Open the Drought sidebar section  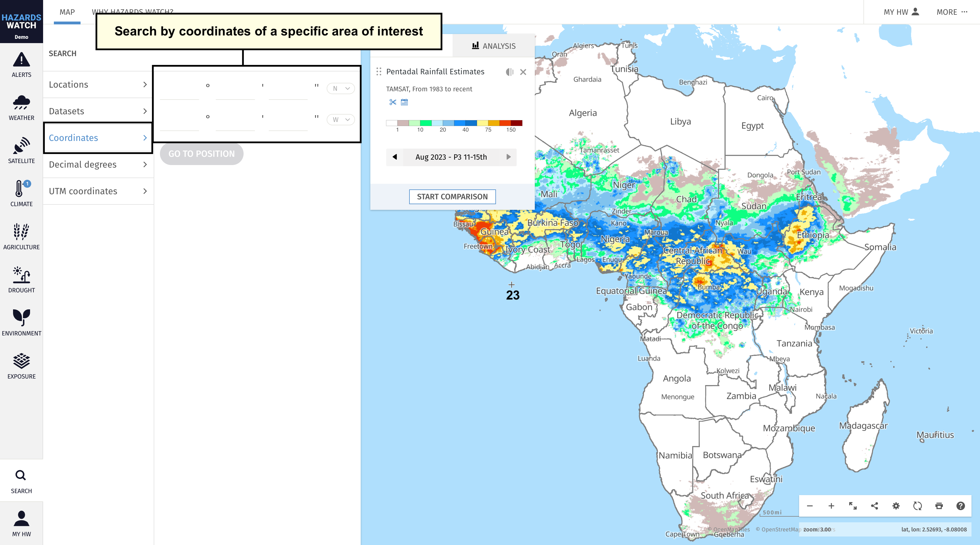click(21, 280)
